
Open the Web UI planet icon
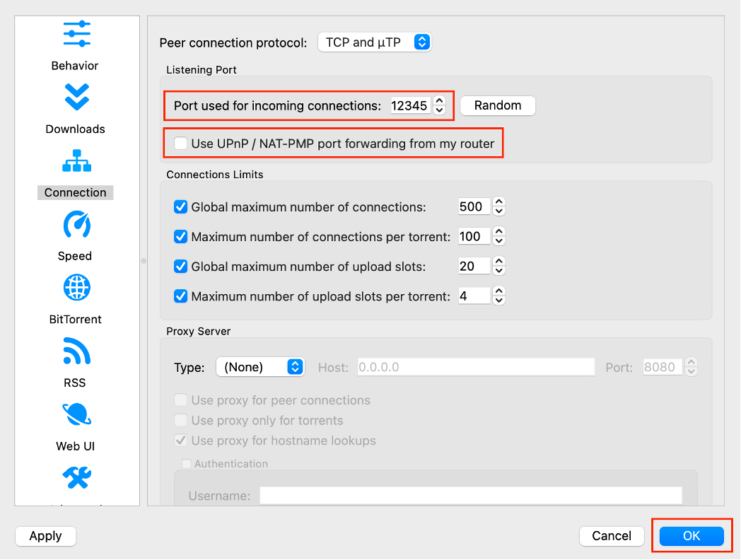tap(76, 414)
